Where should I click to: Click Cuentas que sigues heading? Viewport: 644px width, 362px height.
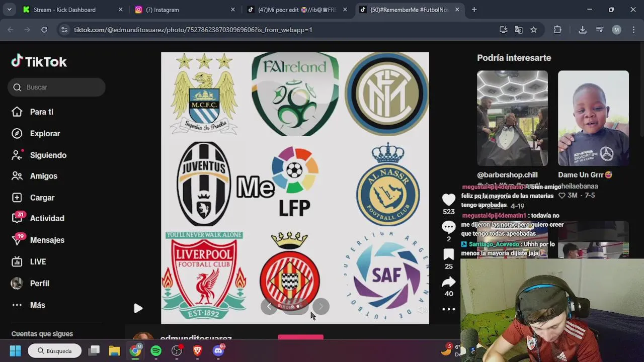tap(42, 333)
